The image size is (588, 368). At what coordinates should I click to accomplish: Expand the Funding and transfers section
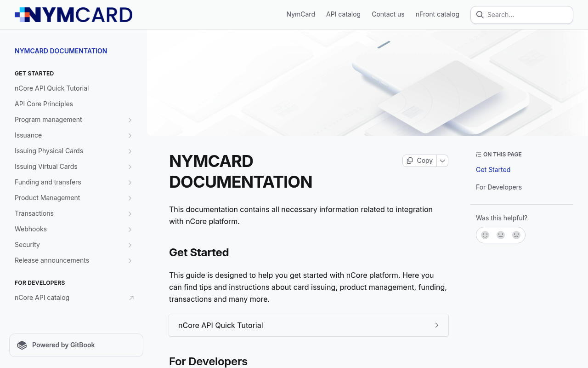pos(130,183)
